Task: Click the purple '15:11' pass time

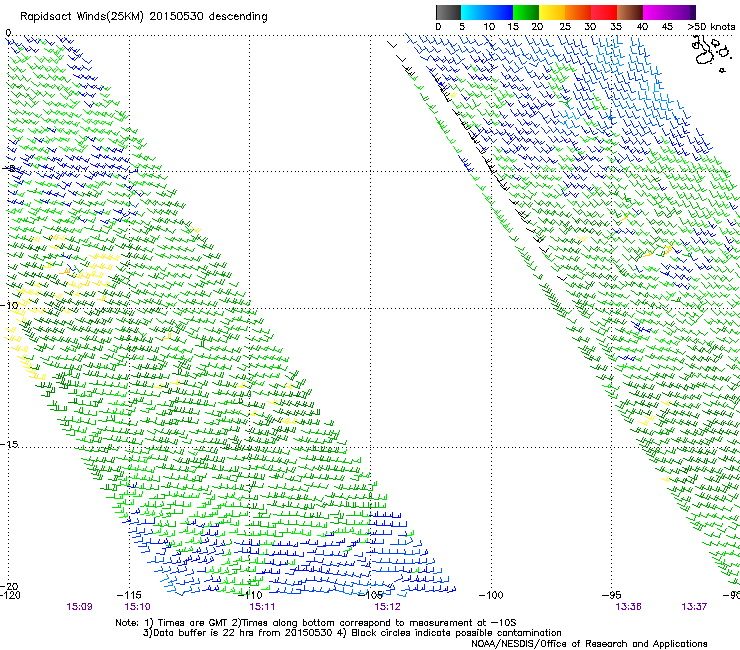Action: [262, 607]
